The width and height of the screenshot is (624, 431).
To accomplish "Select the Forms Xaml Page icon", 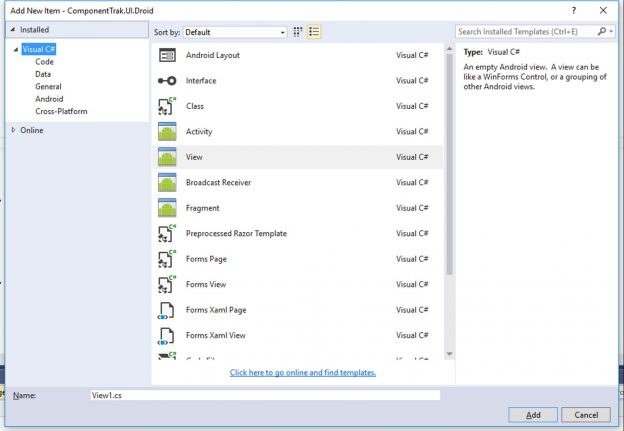I will pos(166,310).
